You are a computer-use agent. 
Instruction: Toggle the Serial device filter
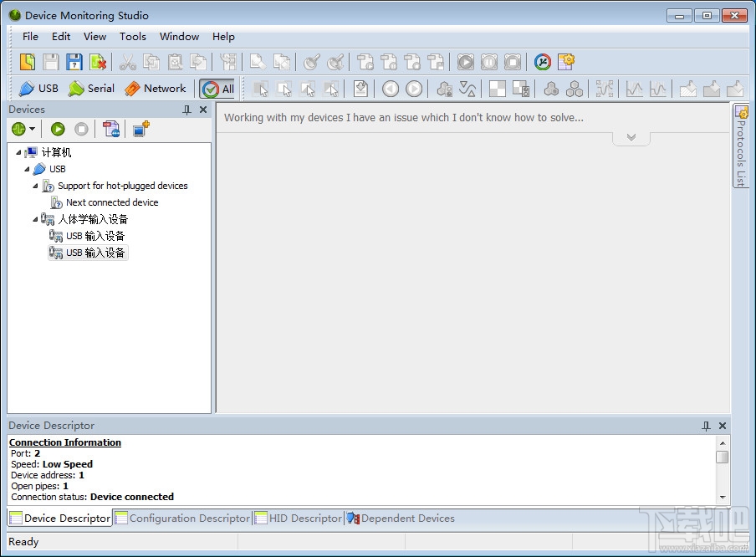pos(91,89)
